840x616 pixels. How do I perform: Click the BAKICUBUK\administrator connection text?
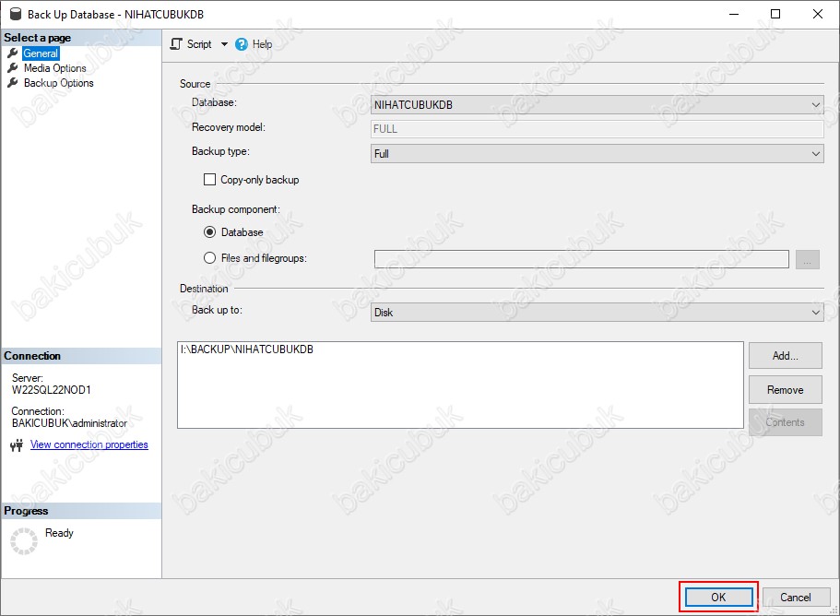coord(70,423)
